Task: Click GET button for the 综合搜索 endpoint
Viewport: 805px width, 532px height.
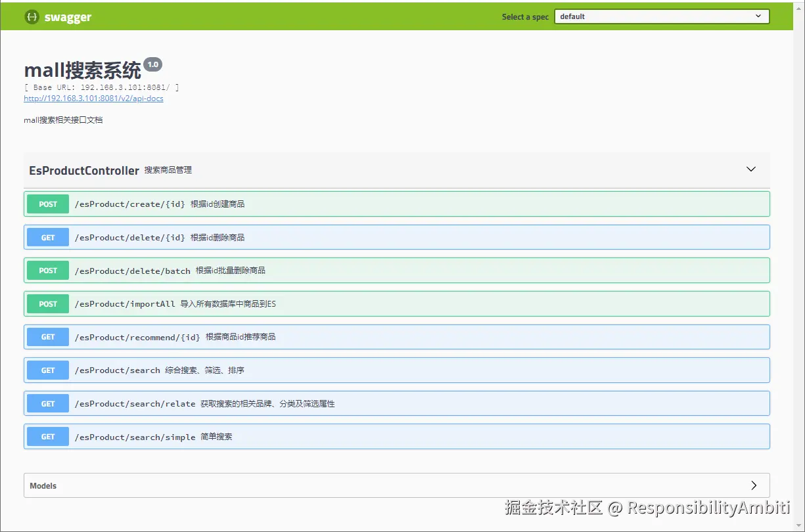Action: click(x=48, y=370)
